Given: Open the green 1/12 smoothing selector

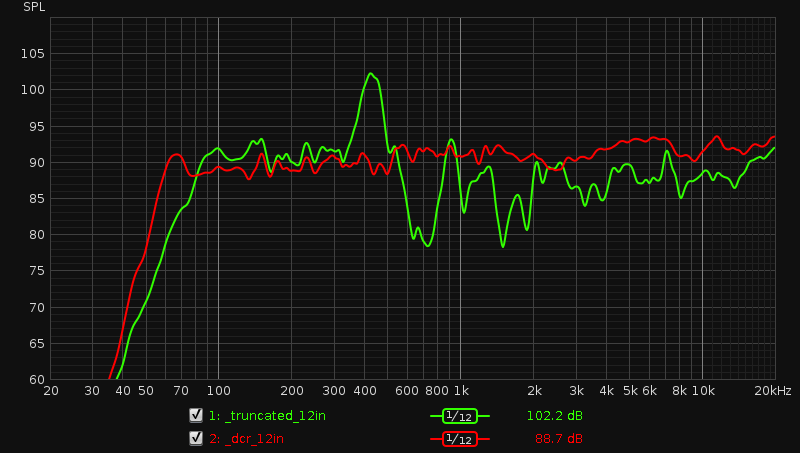Looking at the screenshot, I should [459, 416].
